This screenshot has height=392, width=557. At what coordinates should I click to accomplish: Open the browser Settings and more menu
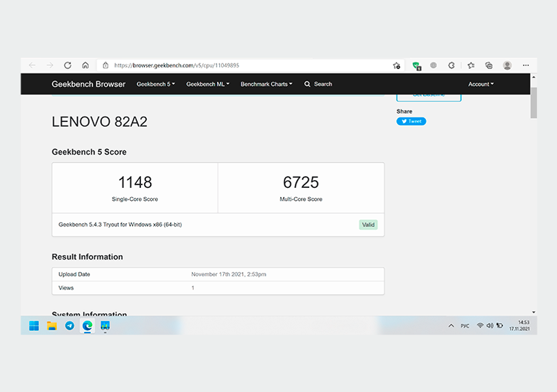pyautogui.click(x=526, y=65)
